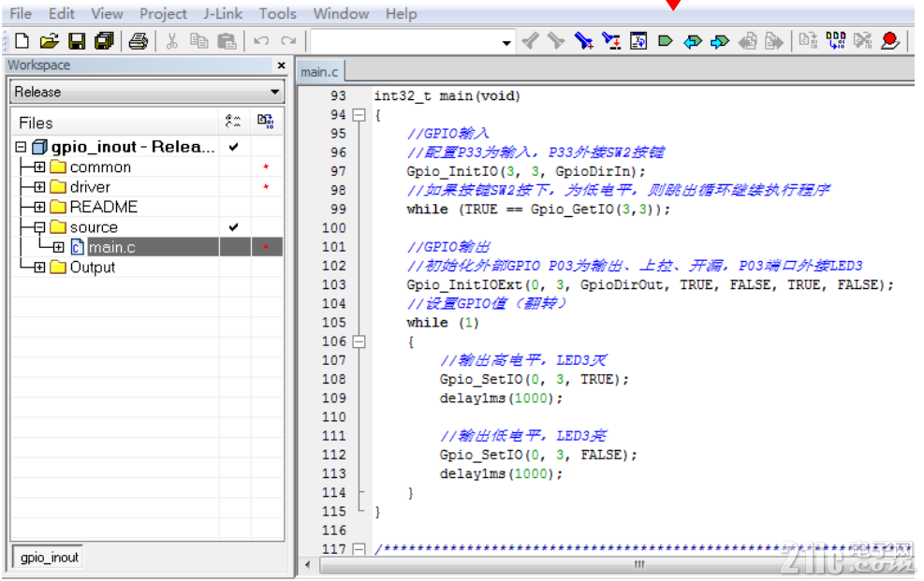Viewport: 924px width, 581px height.
Task: Click the line 'Gpio_SetIO(0, 3, FALSE);'
Action: (x=538, y=455)
